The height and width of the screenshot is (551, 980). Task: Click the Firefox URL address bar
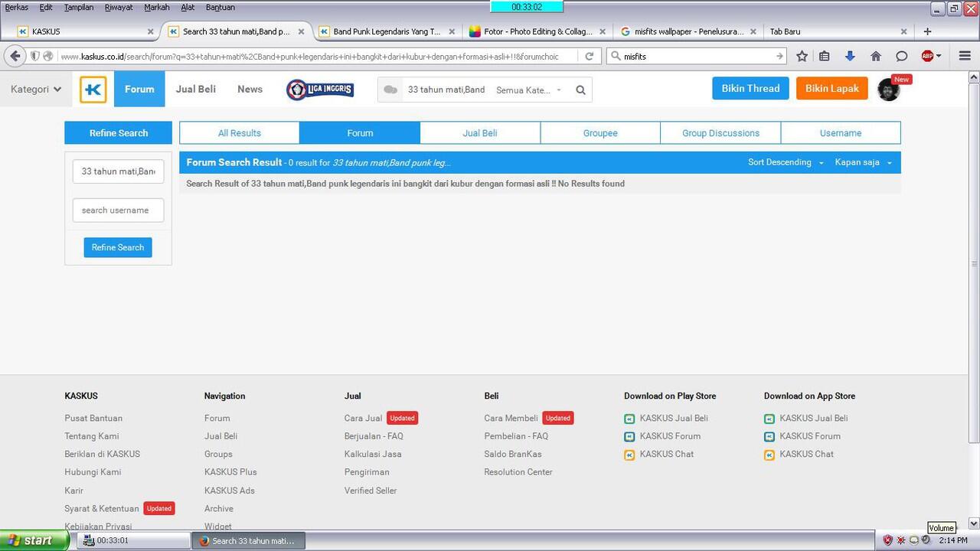(x=314, y=56)
